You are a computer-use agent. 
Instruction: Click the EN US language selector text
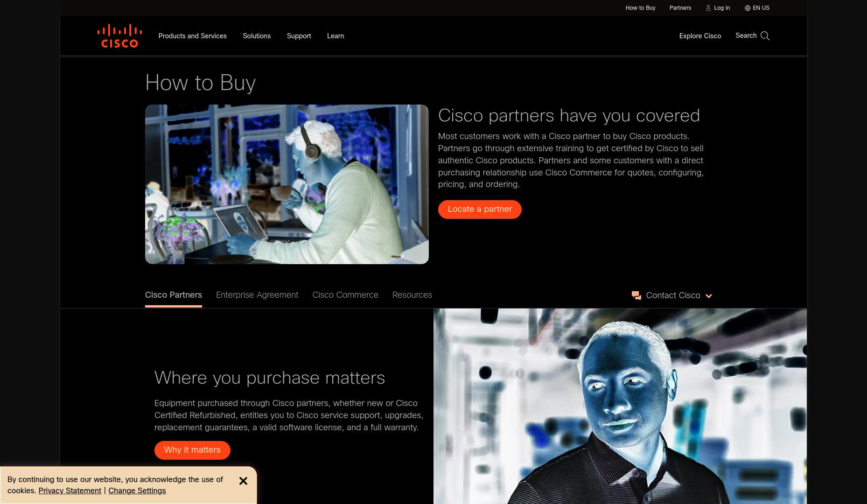(x=761, y=8)
